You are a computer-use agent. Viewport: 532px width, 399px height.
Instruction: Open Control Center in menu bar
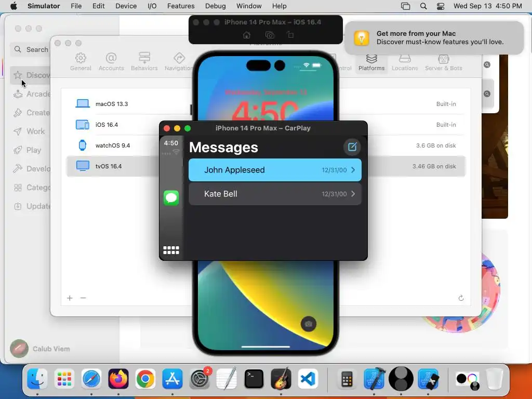click(x=441, y=6)
